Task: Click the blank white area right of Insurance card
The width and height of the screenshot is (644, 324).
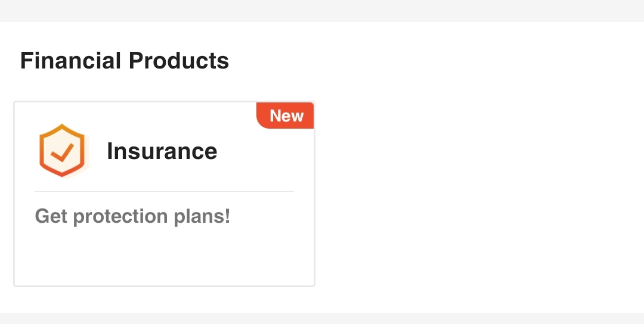Action: [477, 191]
